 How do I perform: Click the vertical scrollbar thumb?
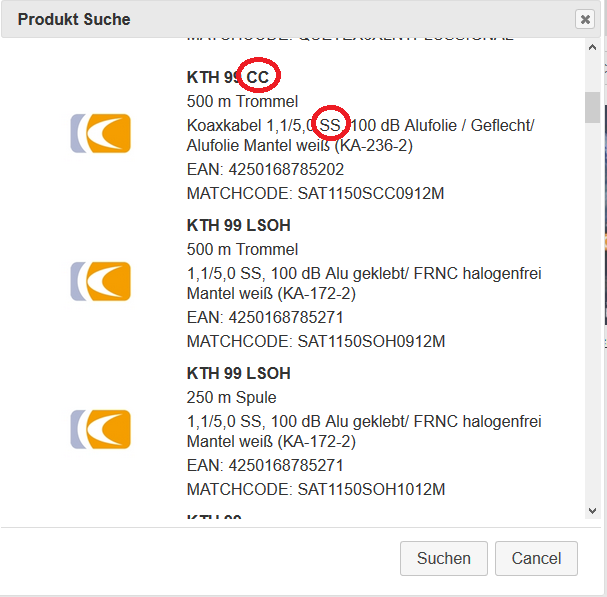click(x=592, y=107)
